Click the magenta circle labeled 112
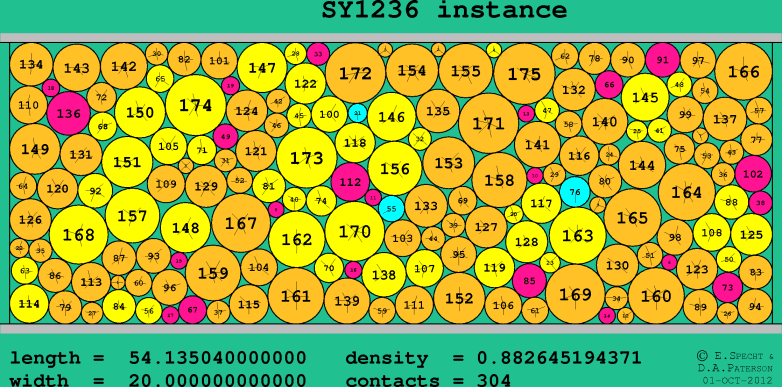 351,182
